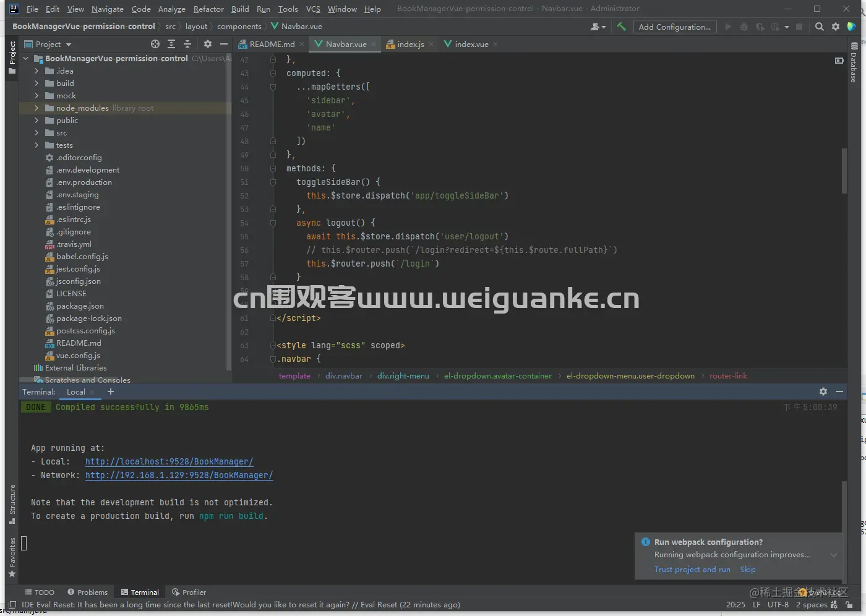Expand the .idea folder
866x616 pixels.
(36, 71)
